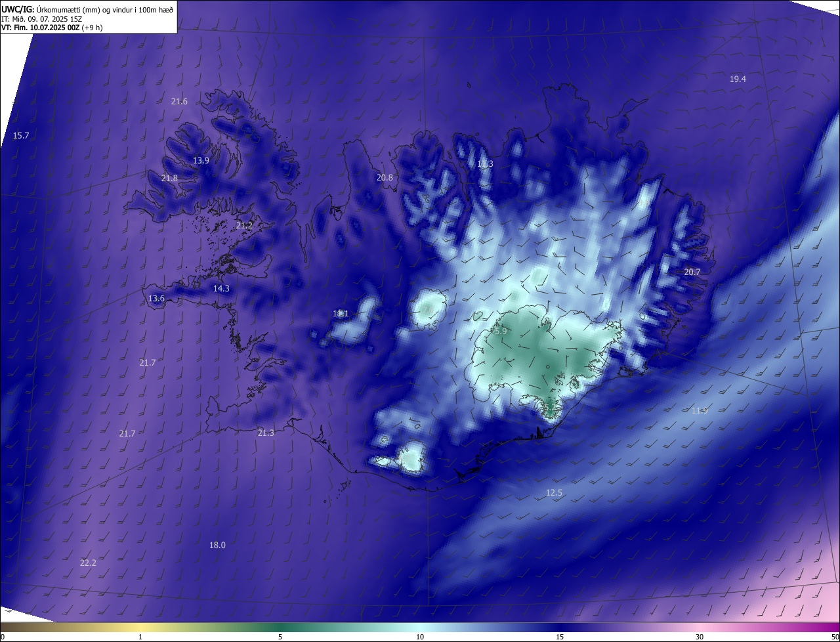Pick the green color band above the 5 tick
840x642 pixels.
coord(280,627)
